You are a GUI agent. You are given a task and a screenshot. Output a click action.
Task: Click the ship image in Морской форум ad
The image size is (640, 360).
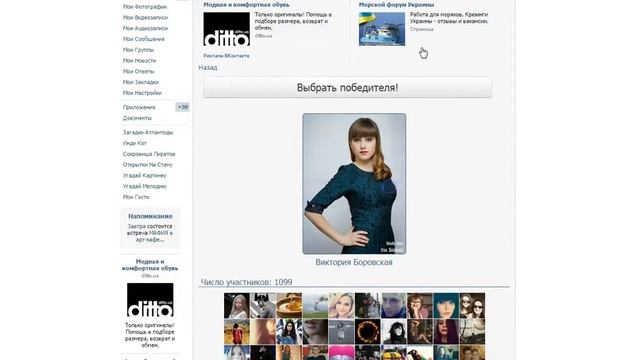coord(382,29)
